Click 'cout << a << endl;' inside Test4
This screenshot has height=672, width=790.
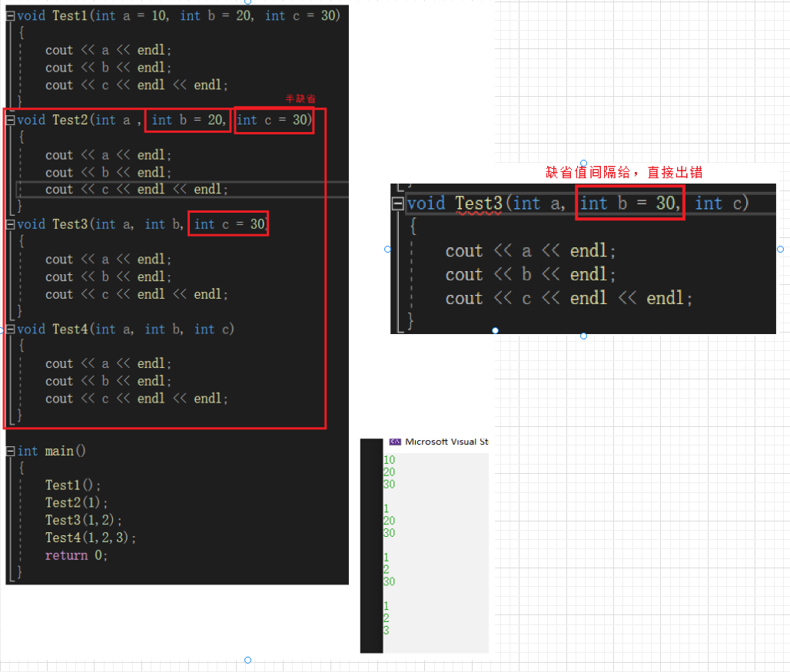click(x=108, y=363)
